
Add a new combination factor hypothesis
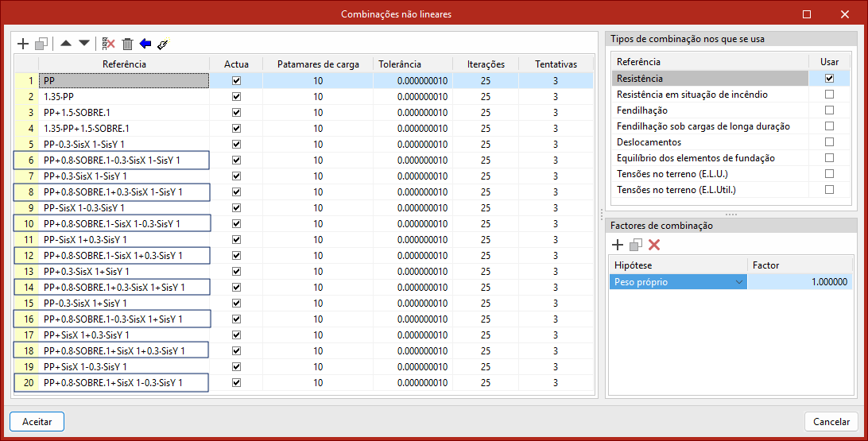tap(618, 245)
